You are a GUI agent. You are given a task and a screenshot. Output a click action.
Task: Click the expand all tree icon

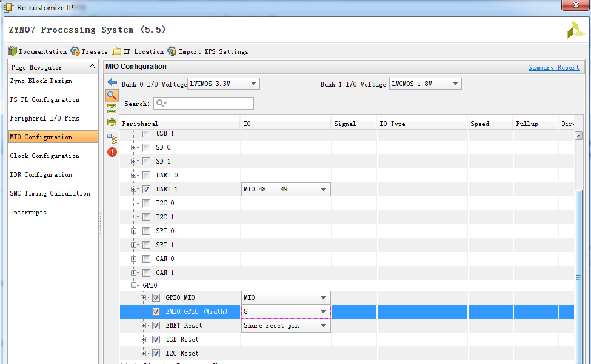(112, 122)
